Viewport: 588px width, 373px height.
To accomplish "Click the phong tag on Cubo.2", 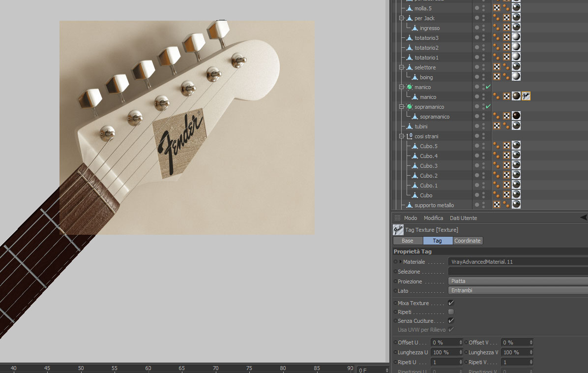I will pos(496,175).
